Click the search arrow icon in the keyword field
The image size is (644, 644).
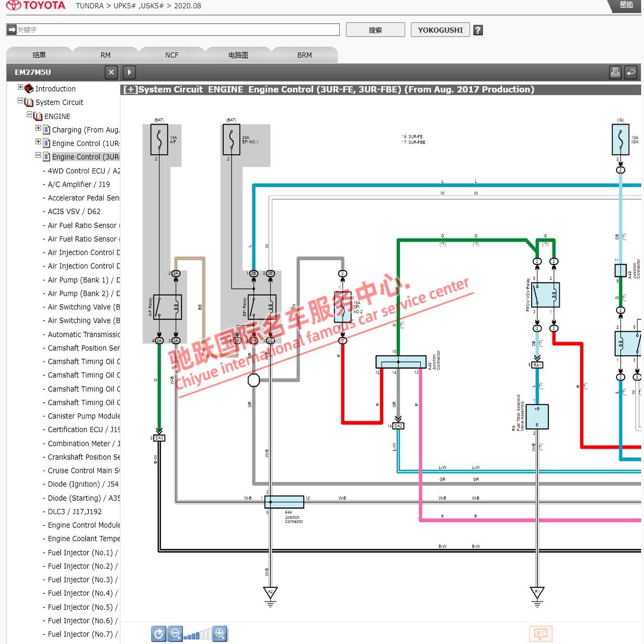click(x=12, y=29)
